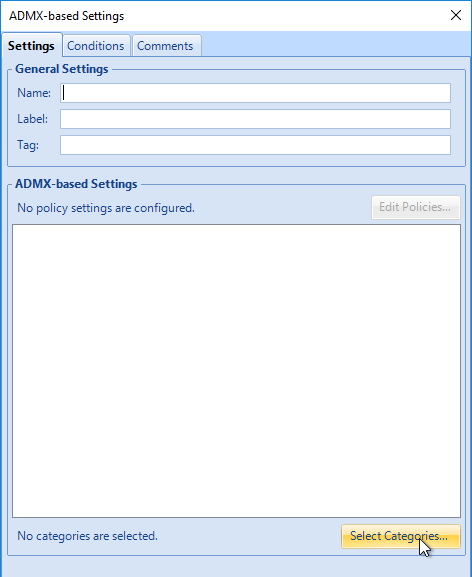Open the Select Categories dialog button
The image size is (472, 577).
(x=401, y=536)
